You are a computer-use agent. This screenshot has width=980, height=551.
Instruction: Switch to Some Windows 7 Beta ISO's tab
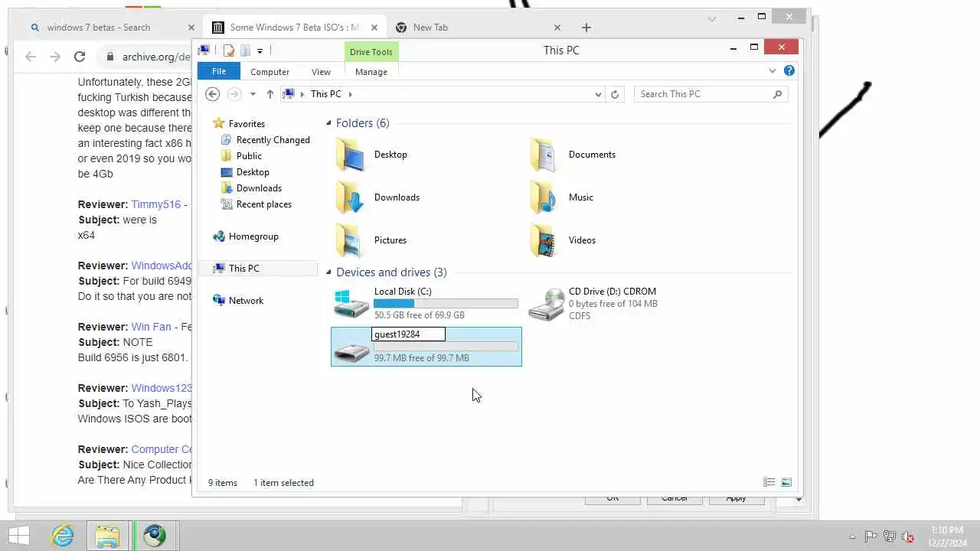[x=295, y=28]
